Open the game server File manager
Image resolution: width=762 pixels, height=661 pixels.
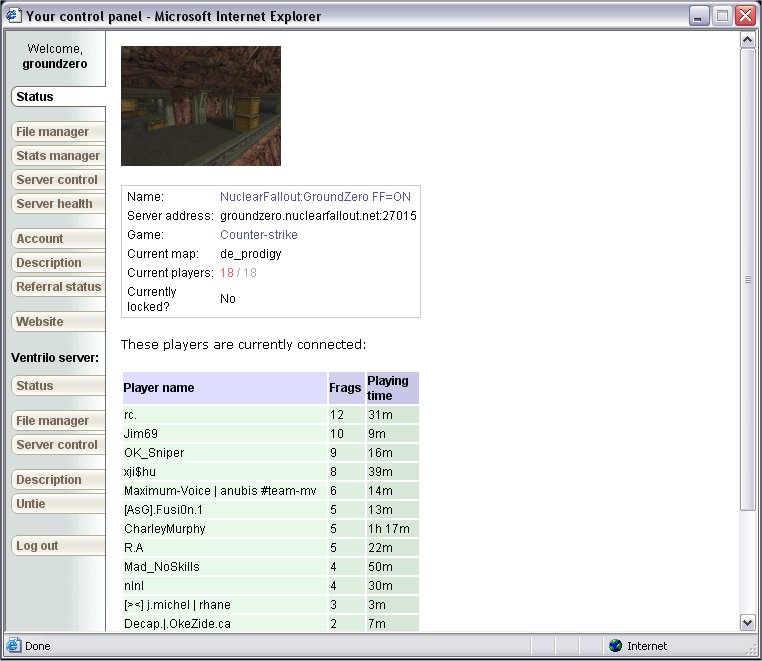coord(58,132)
